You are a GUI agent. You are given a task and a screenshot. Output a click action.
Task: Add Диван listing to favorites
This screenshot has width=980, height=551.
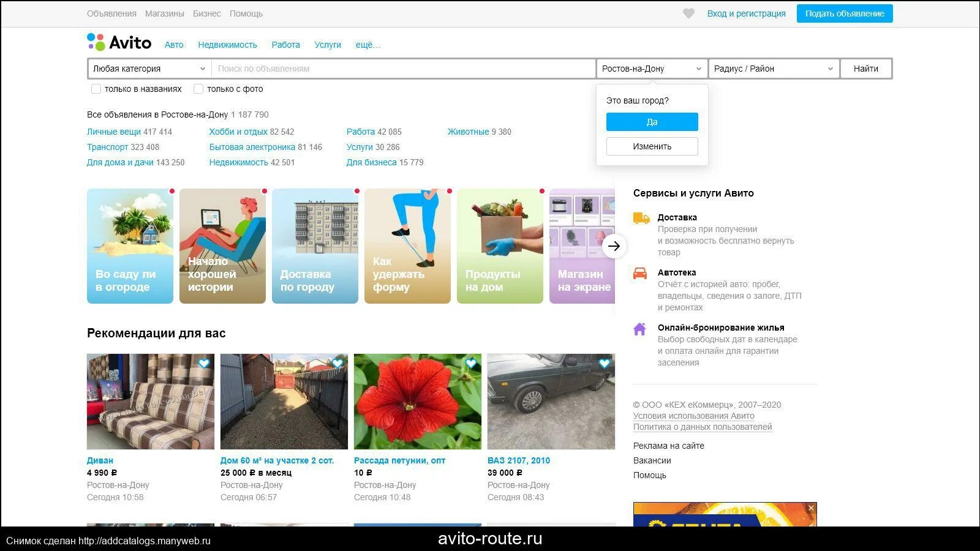(x=204, y=363)
